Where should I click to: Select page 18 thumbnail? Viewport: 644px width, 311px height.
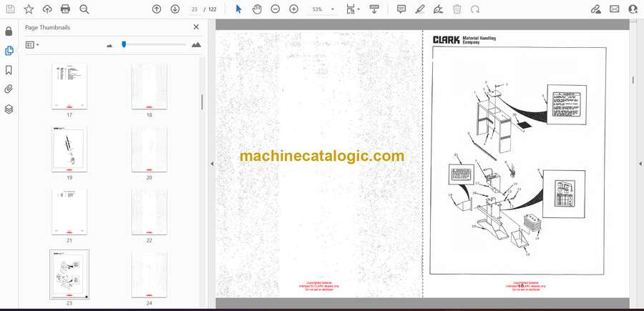pyautogui.click(x=149, y=87)
